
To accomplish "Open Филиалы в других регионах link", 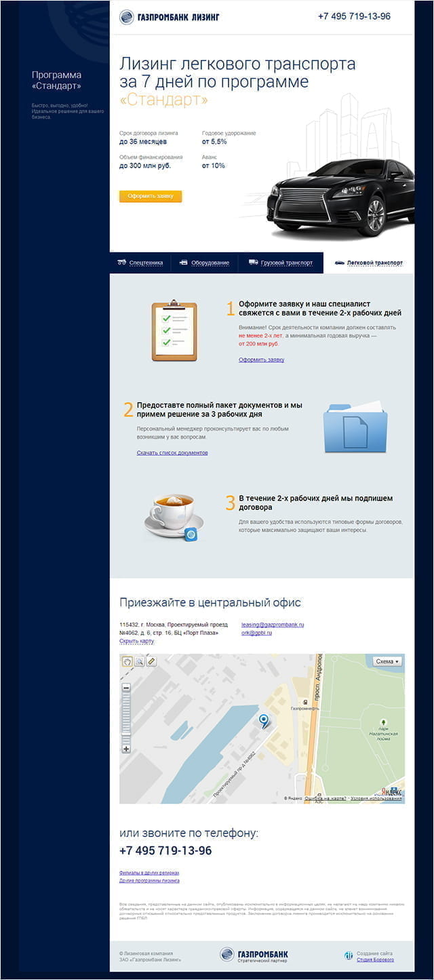I will (149, 873).
